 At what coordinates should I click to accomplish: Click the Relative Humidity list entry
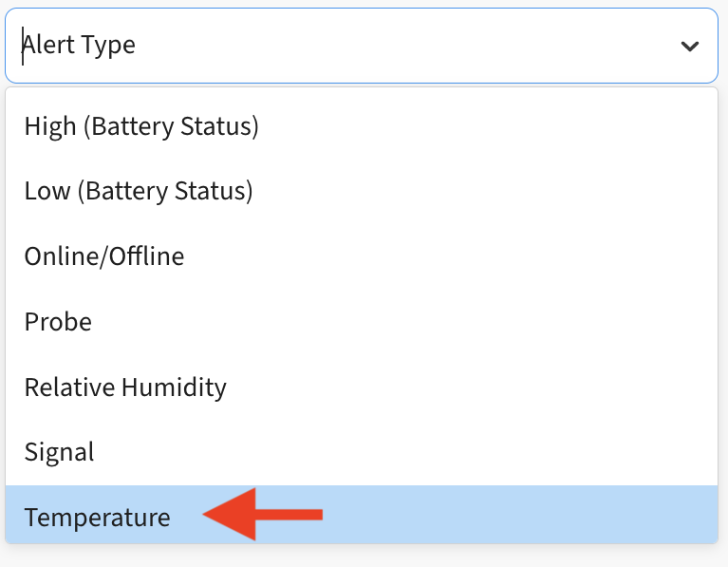tap(125, 387)
